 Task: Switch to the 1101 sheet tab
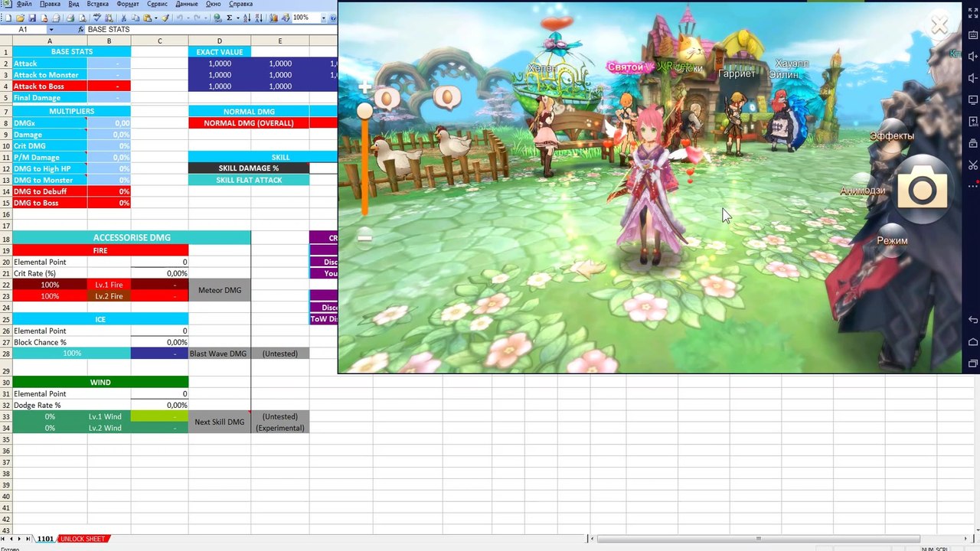coord(45,539)
